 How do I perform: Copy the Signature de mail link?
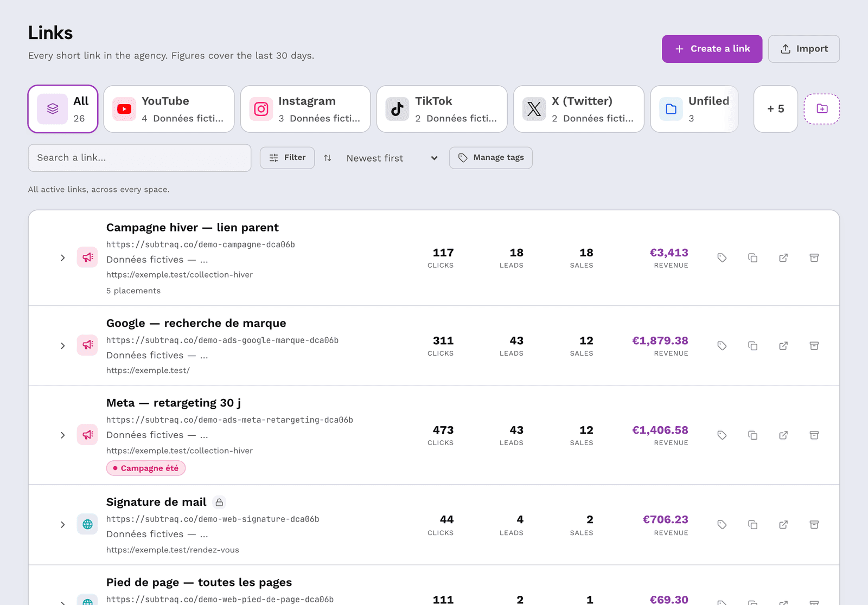pyautogui.click(x=752, y=525)
